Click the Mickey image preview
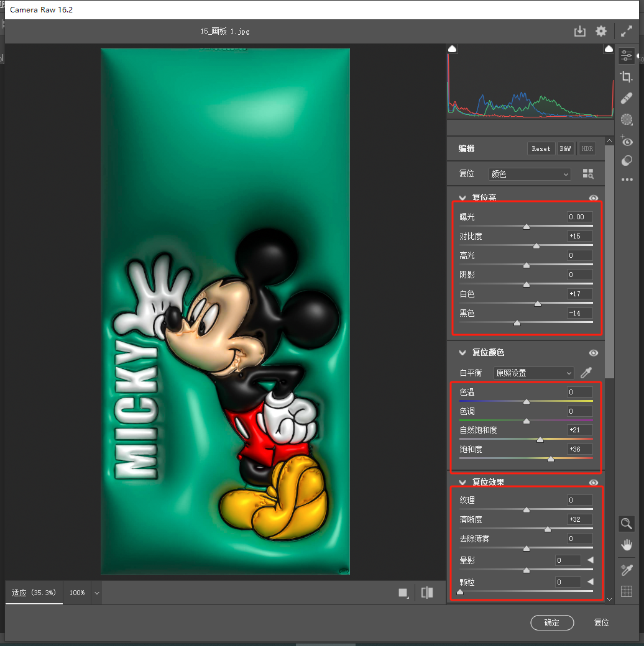The image size is (644, 646). tap(225, 311)
